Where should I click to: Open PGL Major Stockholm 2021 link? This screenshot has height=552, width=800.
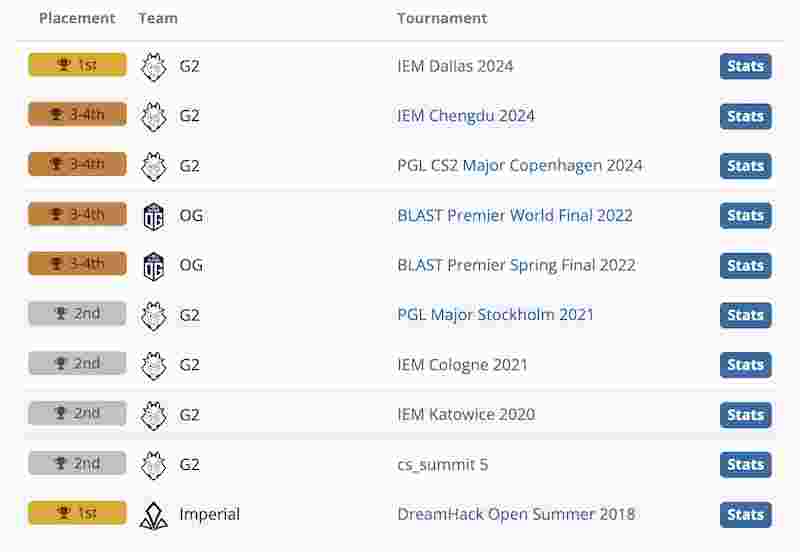point(495,314)
